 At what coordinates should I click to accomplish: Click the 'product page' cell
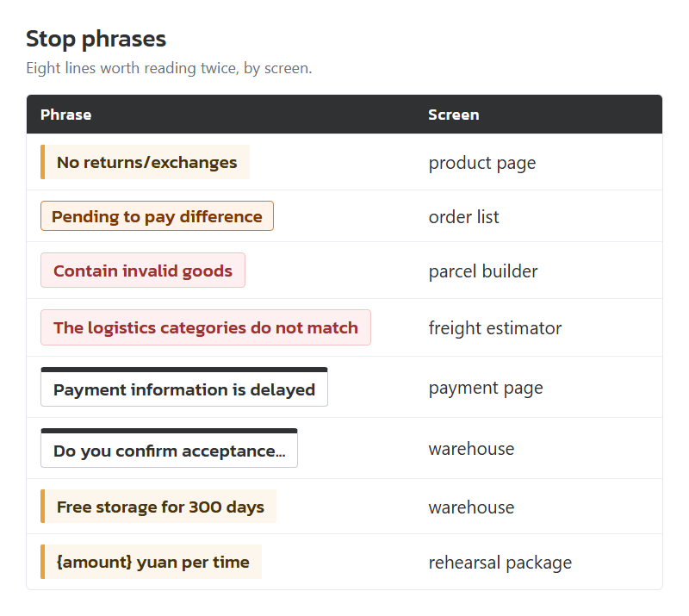(x=482, y=163)
